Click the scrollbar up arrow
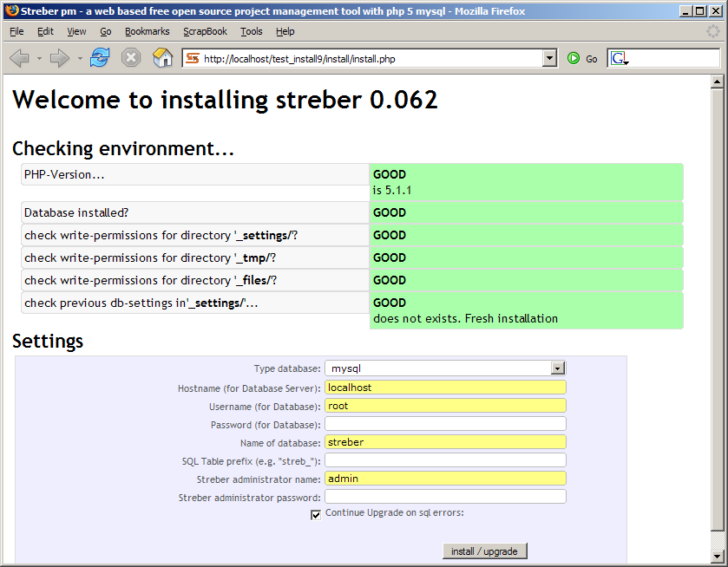Viewport: 728px width, 567px height. pos(717,82)
